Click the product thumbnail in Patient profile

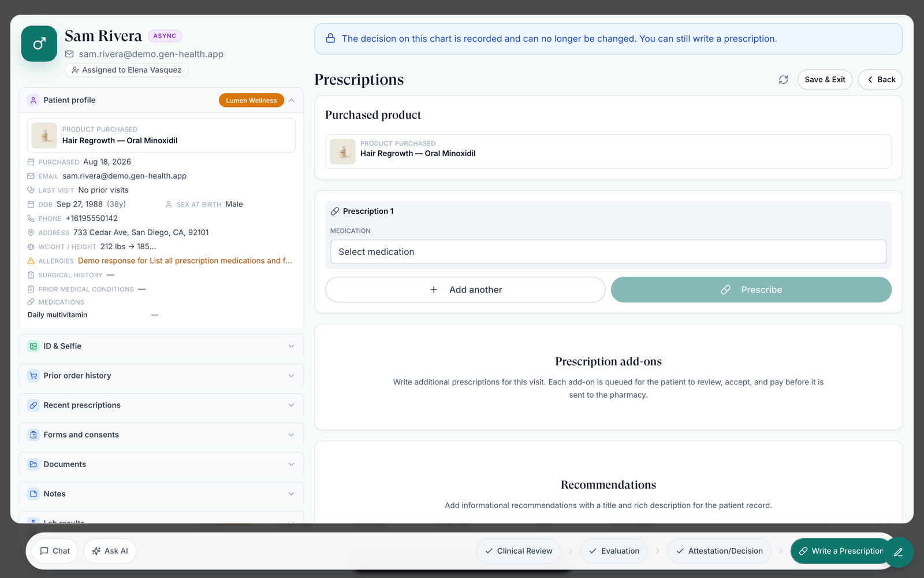point(44,136)
